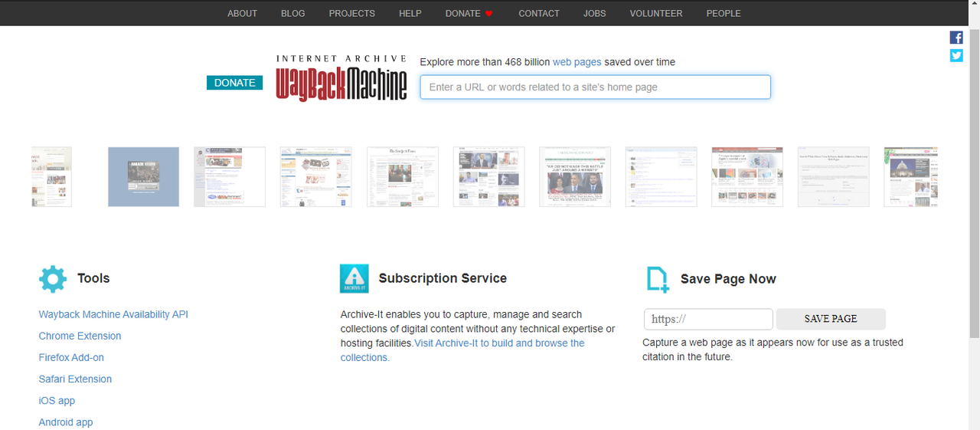
Task: Click the red heart beside DONATE
Action: [x=489, y=14]
